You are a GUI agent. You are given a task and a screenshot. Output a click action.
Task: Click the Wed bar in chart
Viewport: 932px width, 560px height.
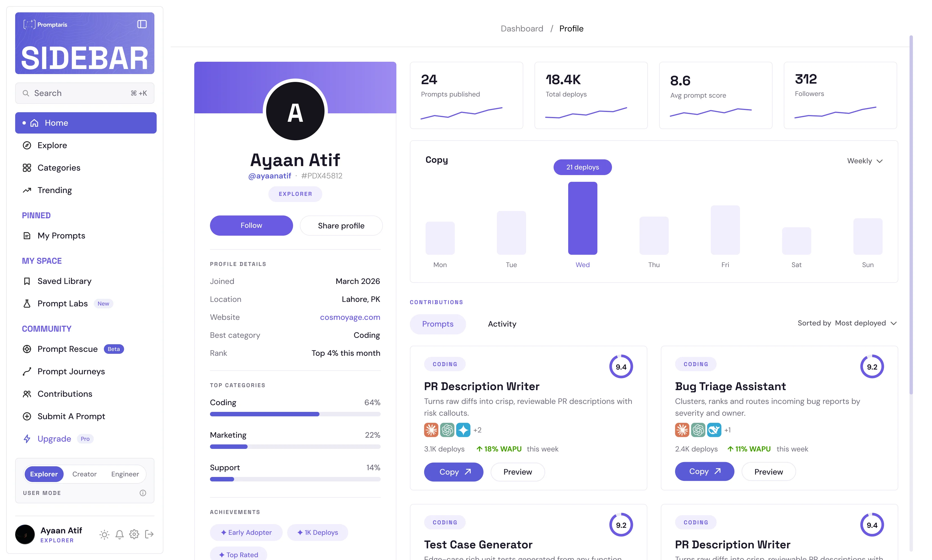(x=582, y=219)
